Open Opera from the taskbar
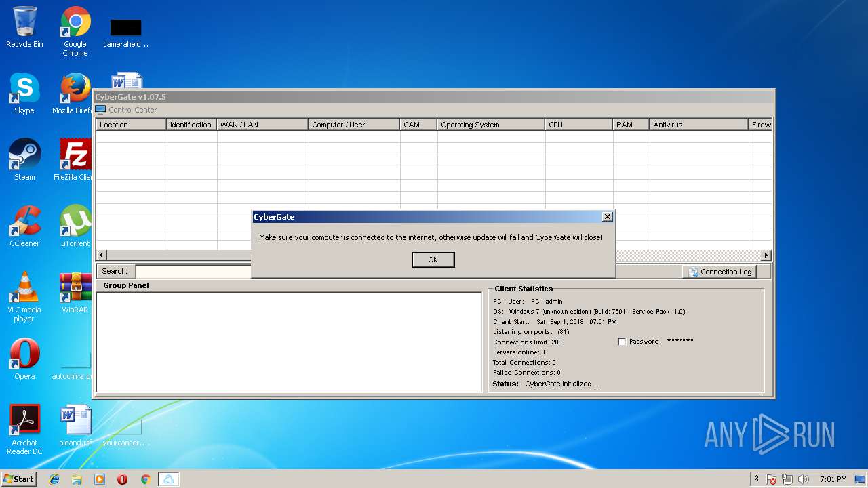868x488 pixels. click(122, 479)
